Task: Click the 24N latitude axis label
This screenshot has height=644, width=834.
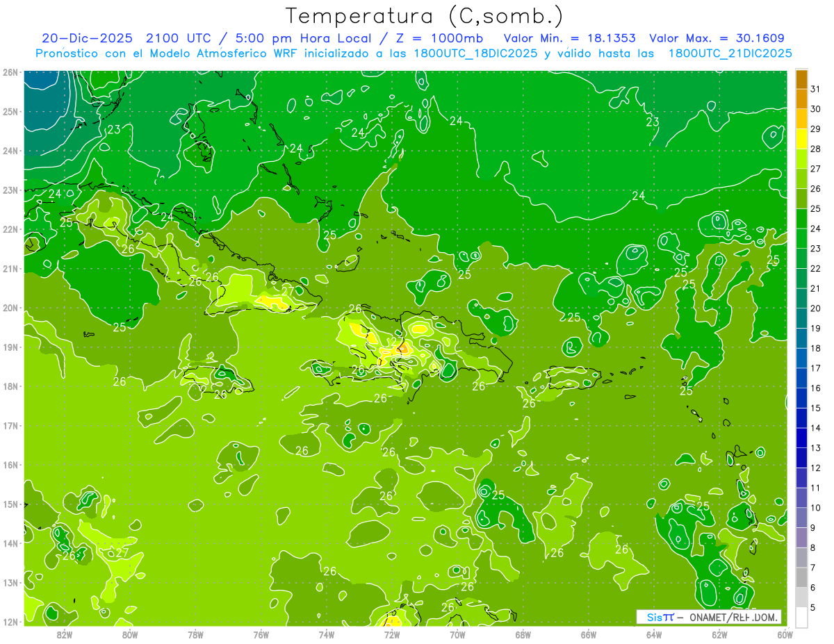Action: coord(10,151)
